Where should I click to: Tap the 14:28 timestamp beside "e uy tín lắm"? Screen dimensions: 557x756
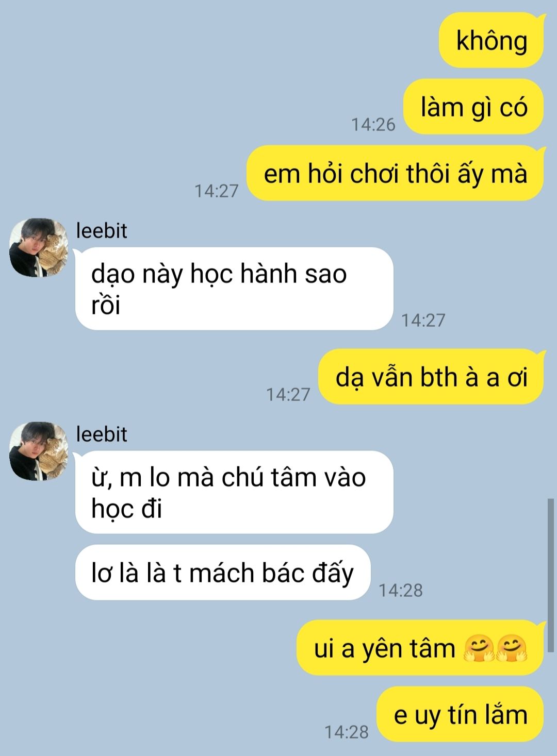coord(347,732)
